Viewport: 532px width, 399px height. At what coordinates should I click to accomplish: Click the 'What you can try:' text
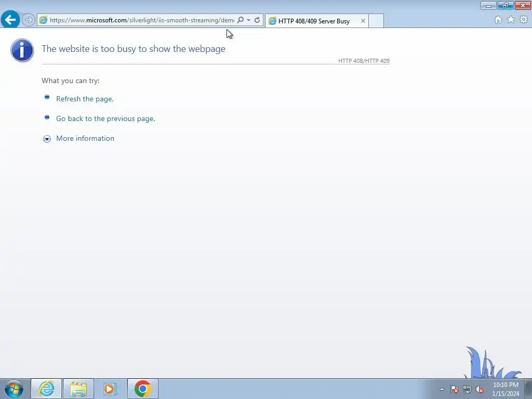(x=71, y=81)
